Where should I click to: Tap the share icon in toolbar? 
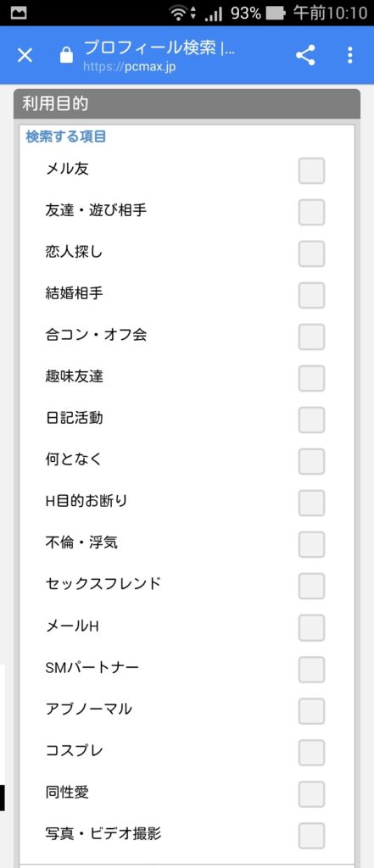pyautogui.click(x=305, y=55)
